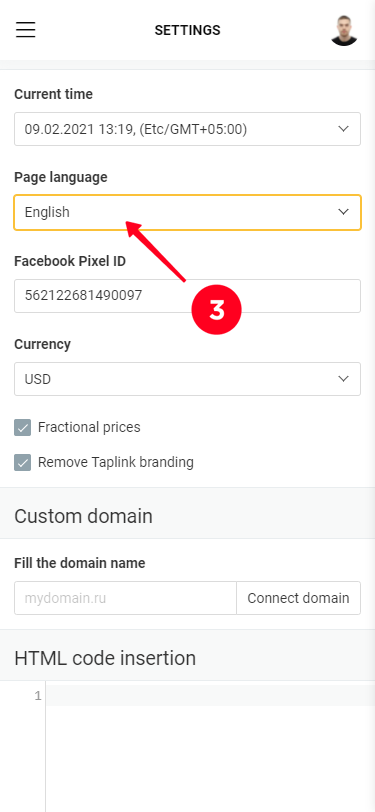Open the Page language dropdown showing English

click(x=188, y=212)
